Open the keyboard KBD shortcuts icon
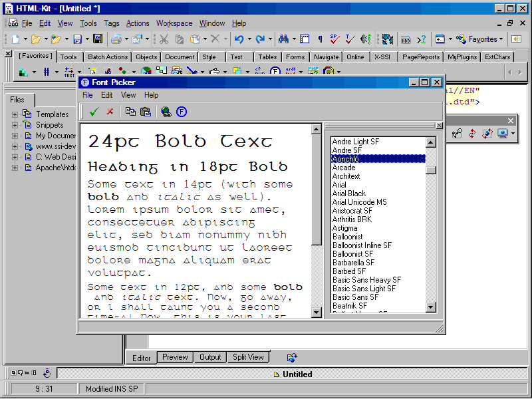Image resolution: width=532 pixels, height=399 pixels. 406,39
